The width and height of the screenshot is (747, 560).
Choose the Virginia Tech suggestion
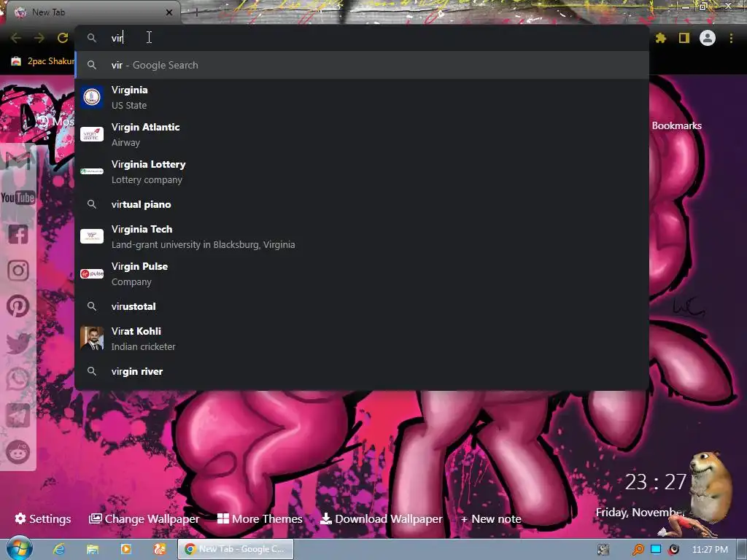[x=362, y=236]
